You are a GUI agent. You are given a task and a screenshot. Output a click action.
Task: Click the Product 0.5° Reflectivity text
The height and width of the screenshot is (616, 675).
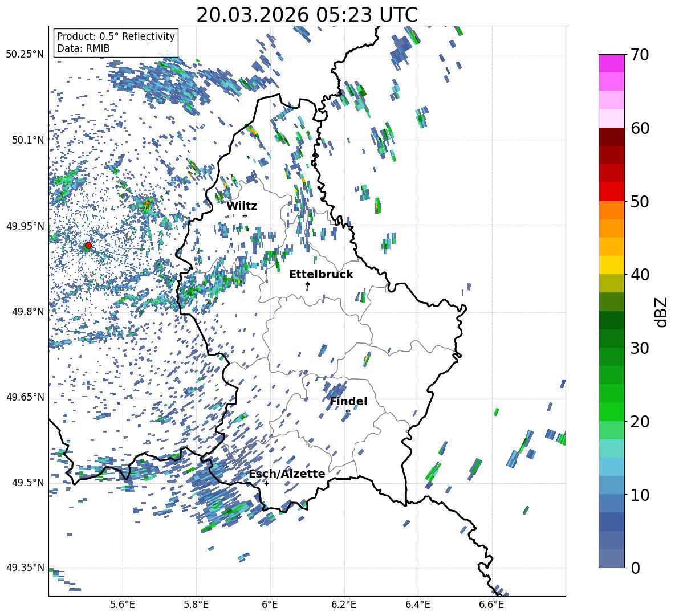coord(116,36)
